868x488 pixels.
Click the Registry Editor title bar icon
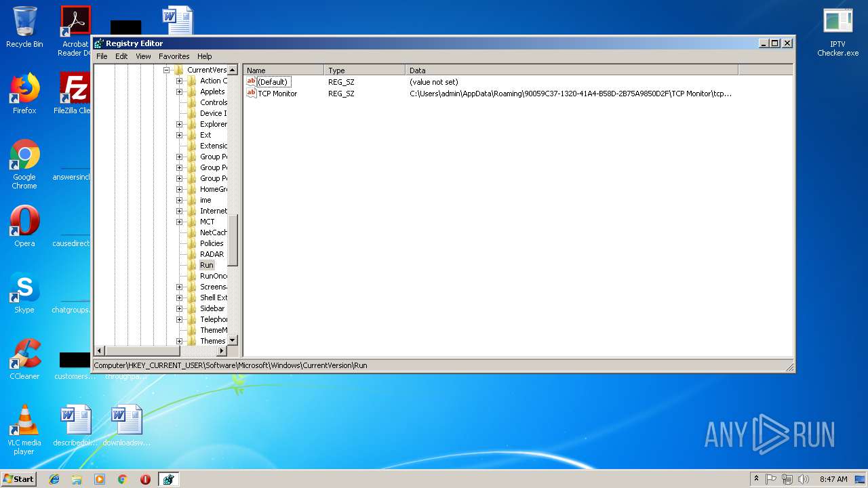coord(99,43)
